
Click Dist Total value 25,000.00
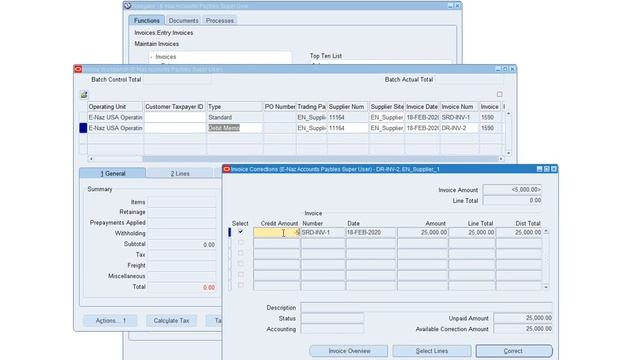pyautogui.click(x=519, y=232)
